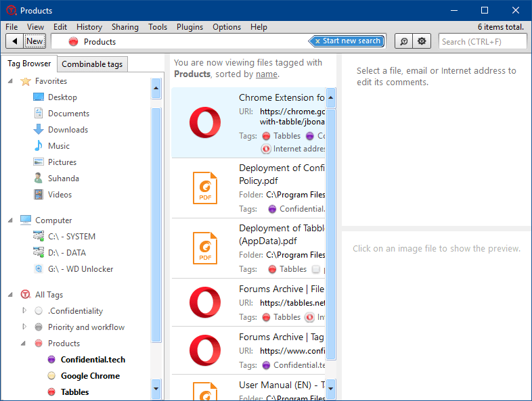Click PDF icon of Deployment of Confi Policy.pdf

(x=205, y=188)
